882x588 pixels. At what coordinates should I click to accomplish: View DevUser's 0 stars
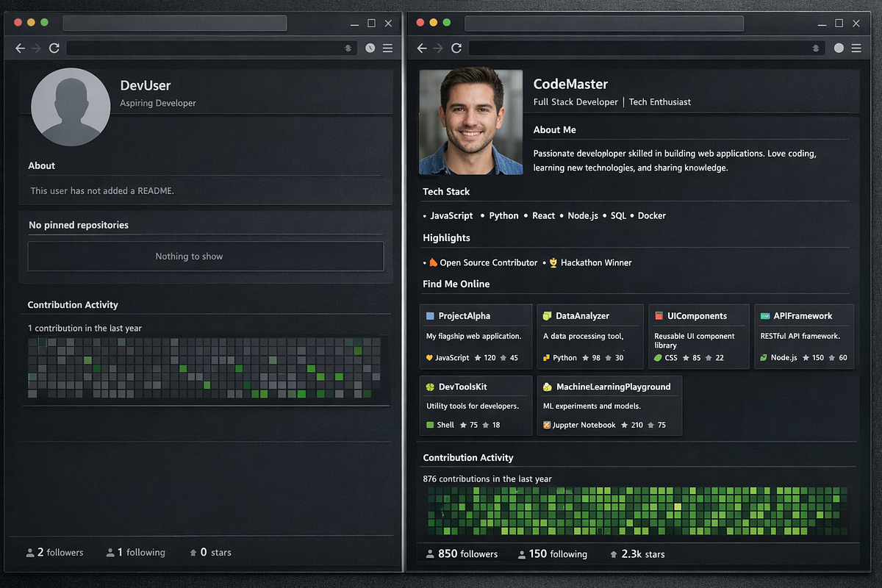coord(210,552)
